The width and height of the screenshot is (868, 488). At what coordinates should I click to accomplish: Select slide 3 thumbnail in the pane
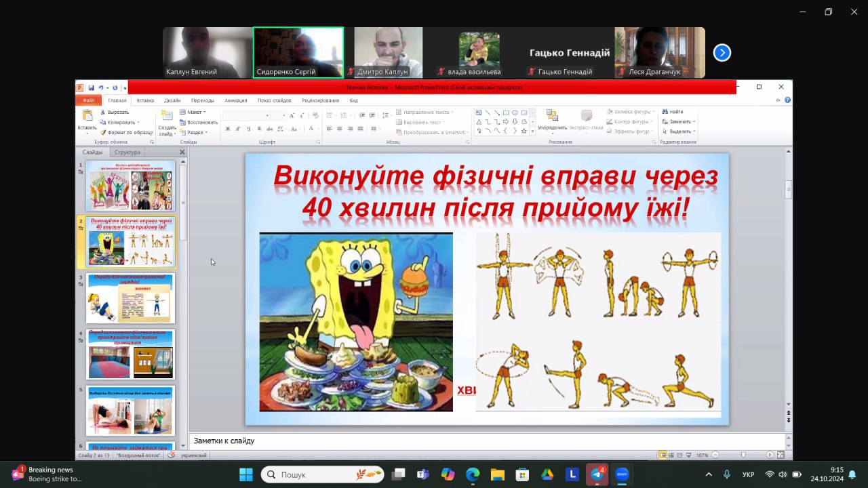(130, 298)
